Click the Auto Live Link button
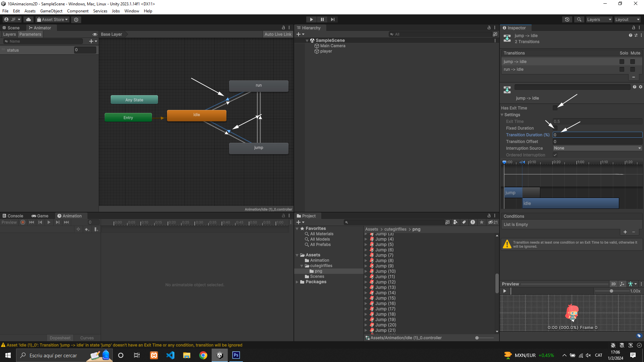644x362 pixels. pyautogui.click(x=278, y=34)
